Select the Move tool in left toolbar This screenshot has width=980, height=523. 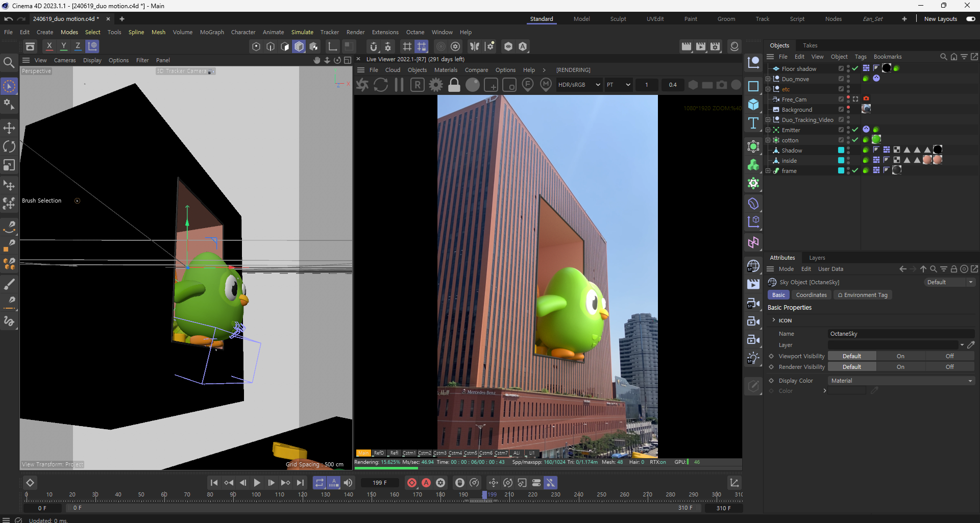pos(9,128)
